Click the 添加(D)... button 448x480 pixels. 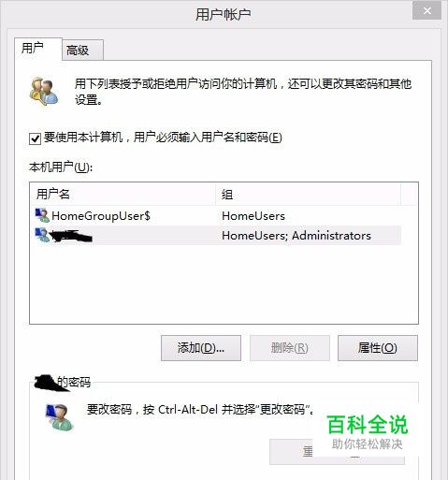(201, 348)
